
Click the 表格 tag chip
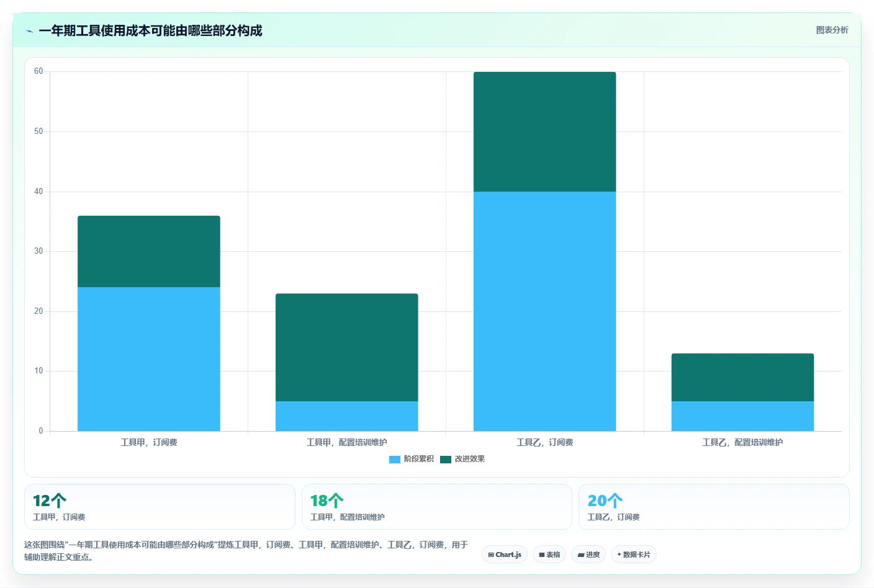[x=549, y=555]
